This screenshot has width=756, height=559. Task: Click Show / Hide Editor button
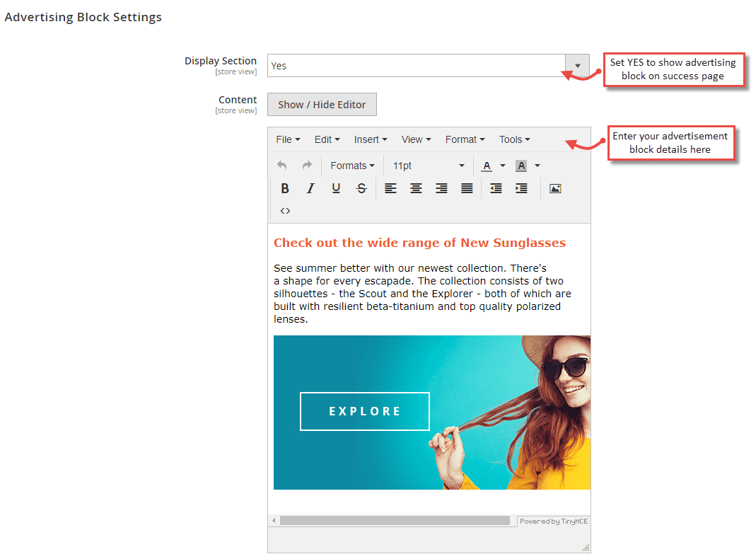(322, 105)
